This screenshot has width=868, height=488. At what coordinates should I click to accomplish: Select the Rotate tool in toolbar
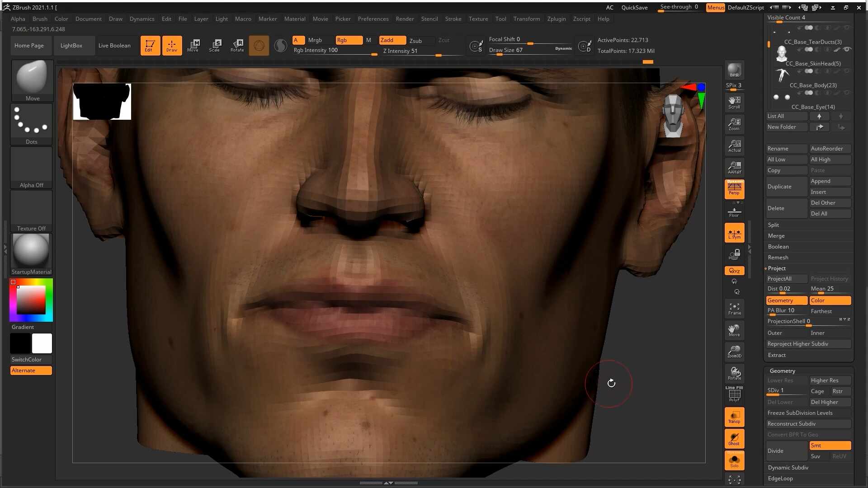click(237, 46)
